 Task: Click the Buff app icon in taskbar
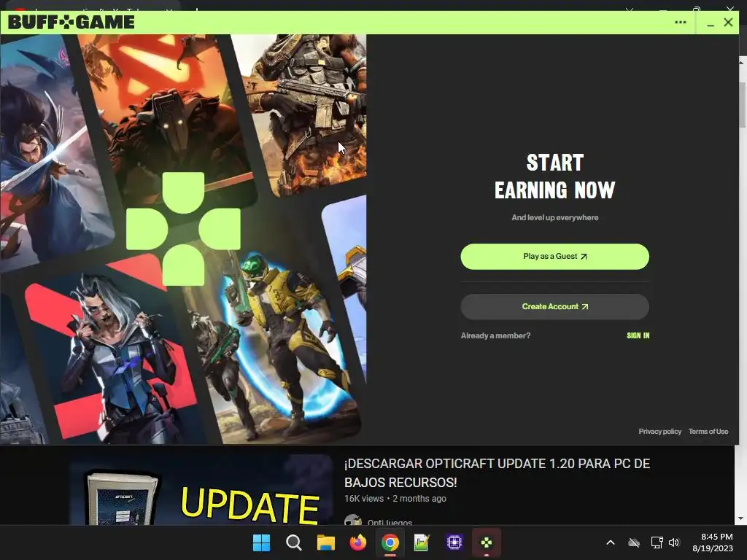coord(487,542)
